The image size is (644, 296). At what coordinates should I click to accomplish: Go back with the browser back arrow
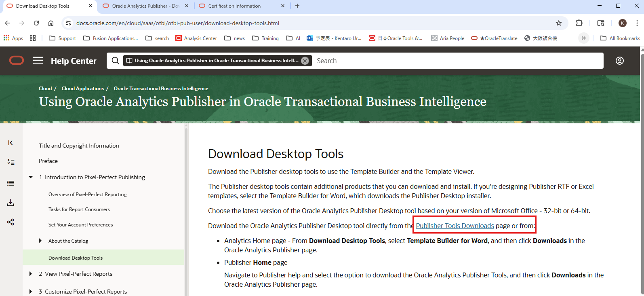(7, 23)
